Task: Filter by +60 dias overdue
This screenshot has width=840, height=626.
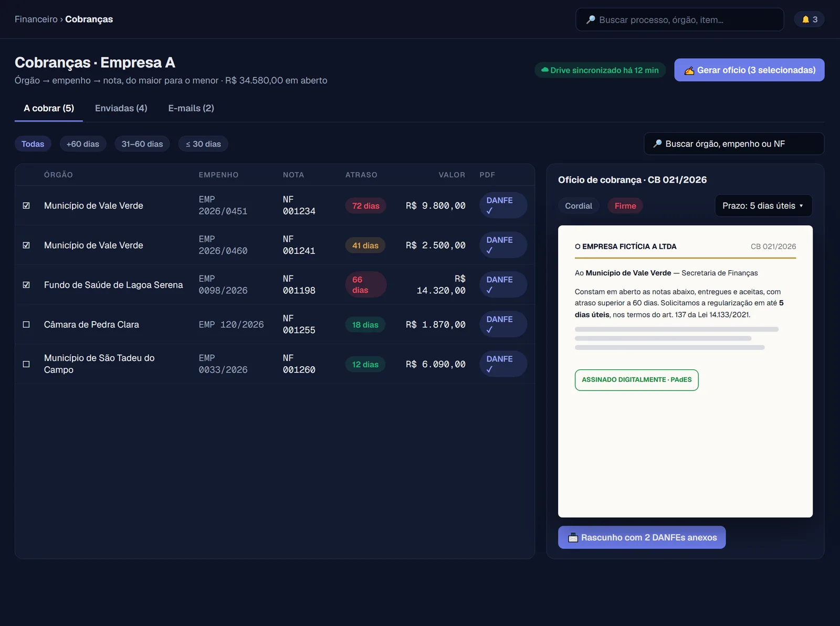Action: point(83,144)
